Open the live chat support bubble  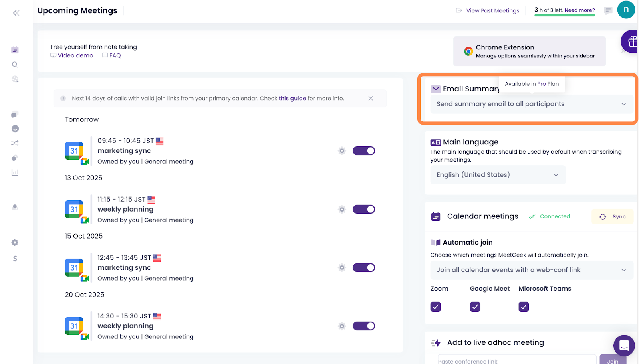(624, 345)
